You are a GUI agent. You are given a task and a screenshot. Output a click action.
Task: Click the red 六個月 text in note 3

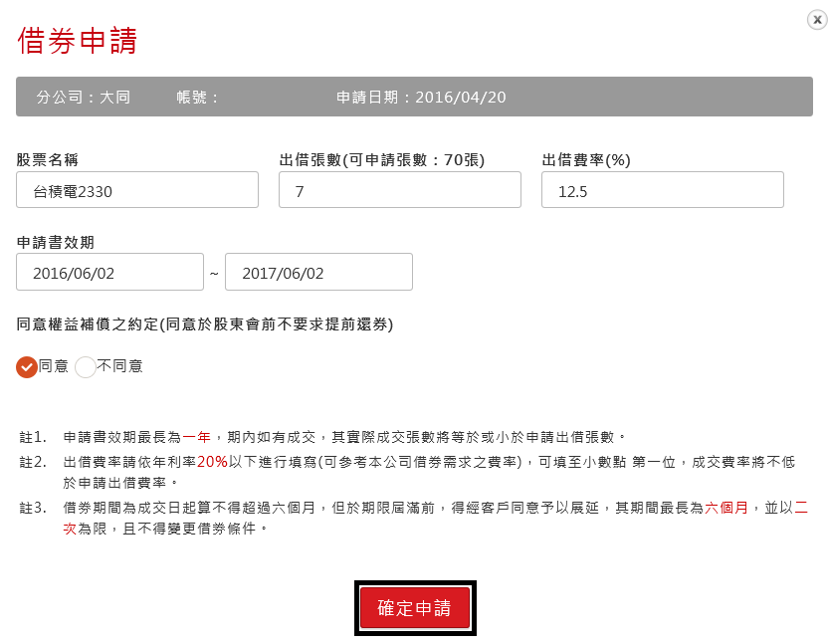(x=726, y=508)
